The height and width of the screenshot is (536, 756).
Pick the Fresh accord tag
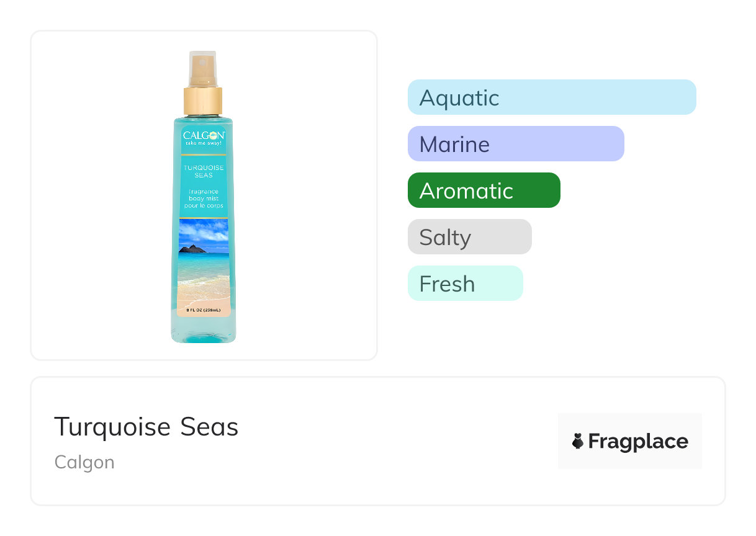pos(465,284)
